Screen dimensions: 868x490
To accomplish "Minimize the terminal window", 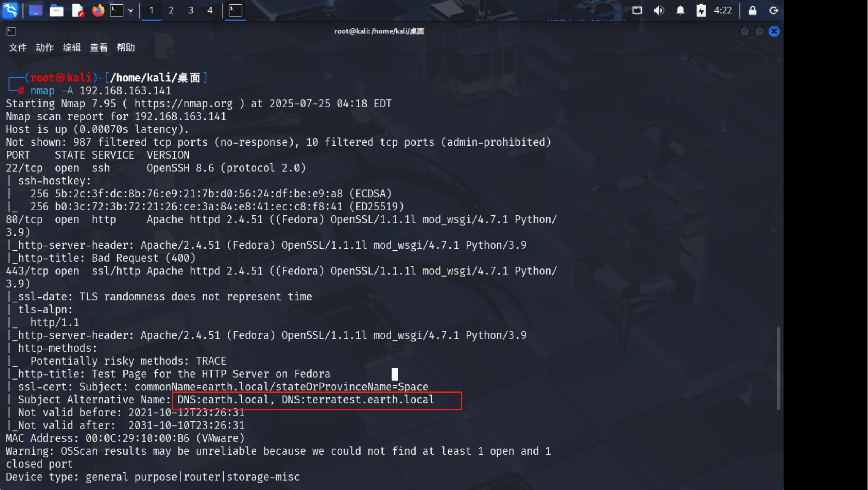I will (744, 31).
